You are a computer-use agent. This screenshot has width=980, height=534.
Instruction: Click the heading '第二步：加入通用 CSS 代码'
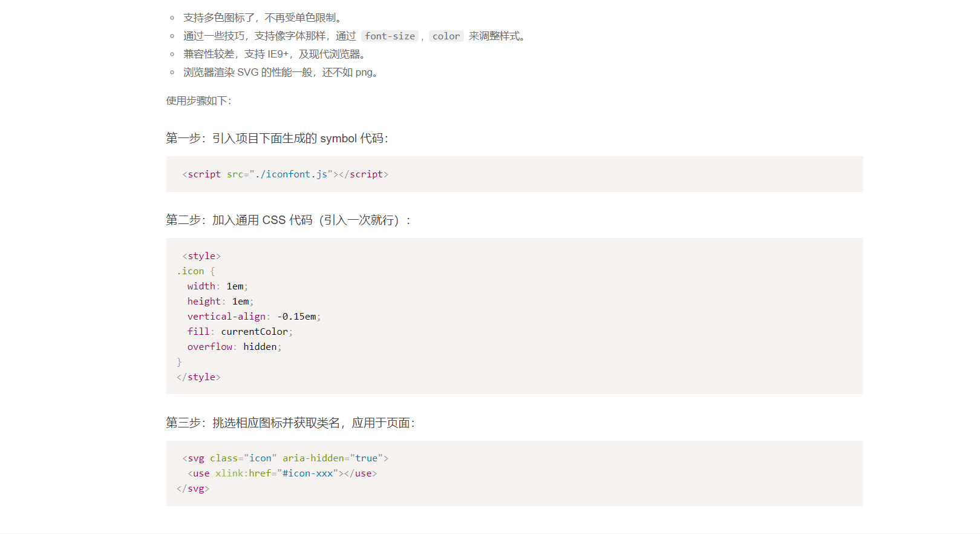pos(289,220)
